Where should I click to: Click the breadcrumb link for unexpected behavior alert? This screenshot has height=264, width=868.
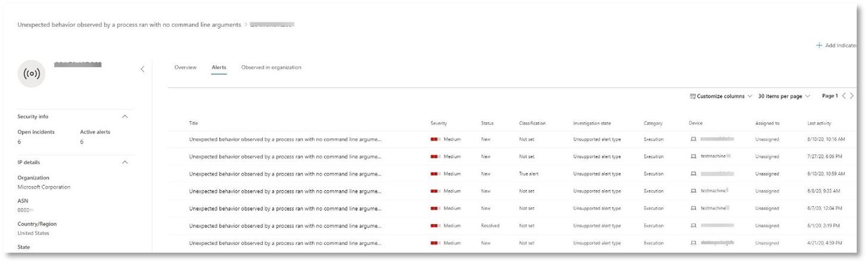pos(129,25)
